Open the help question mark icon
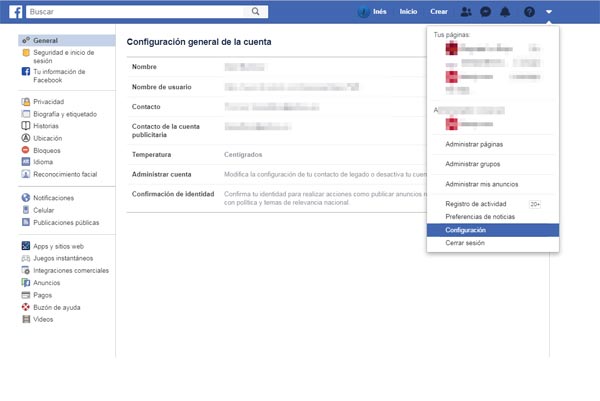Screen dimensions: 600x401 [x=529, y=12]
